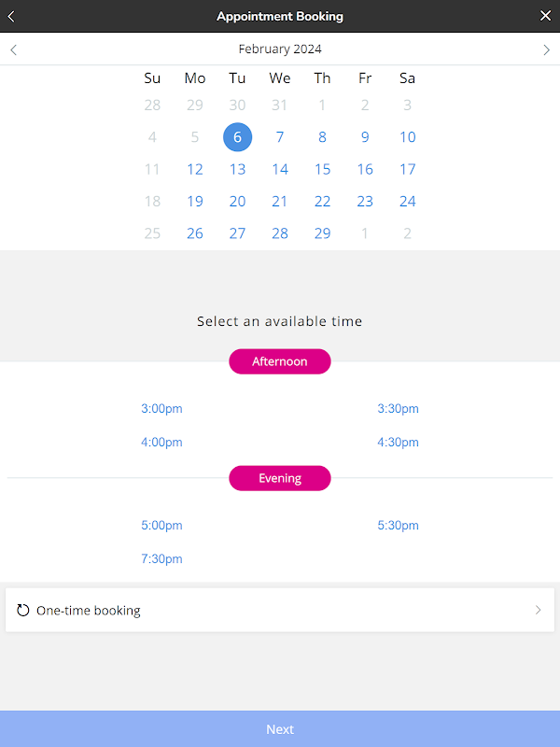Viewport: 560px width, 747px height.
Task: Click the selected date 6
Action: (237, 137)
